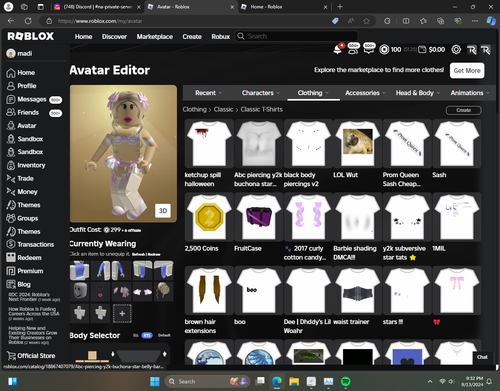The width and height of the screenshot is (500, 391).
Task: Toggle the 3D avatar view button
Action: 163,211
